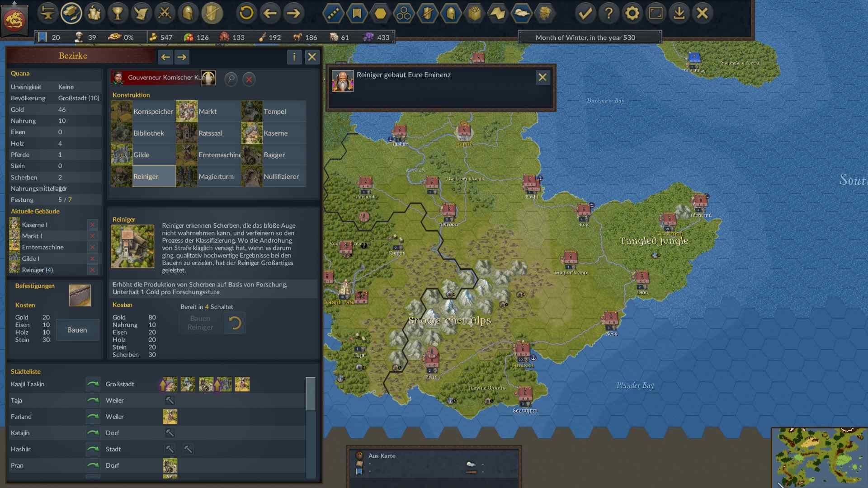This screenshot has height=488, width=868.
Task: Jump to Katajin via green arrow
Action: tap(93, 433)
